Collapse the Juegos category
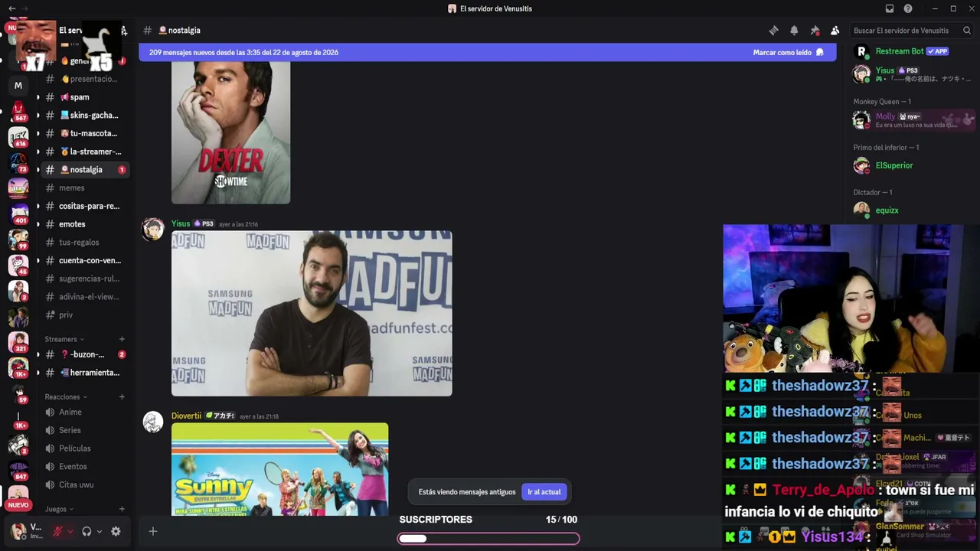This screenshot has width=980, height=551. (59, 509)
